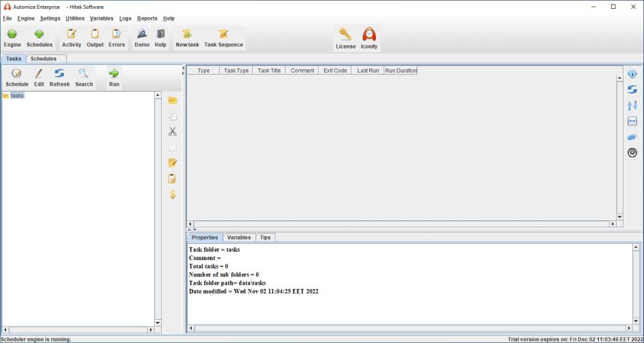Switch to the Variables tab

pyautogui.click(x=239, y=238)
